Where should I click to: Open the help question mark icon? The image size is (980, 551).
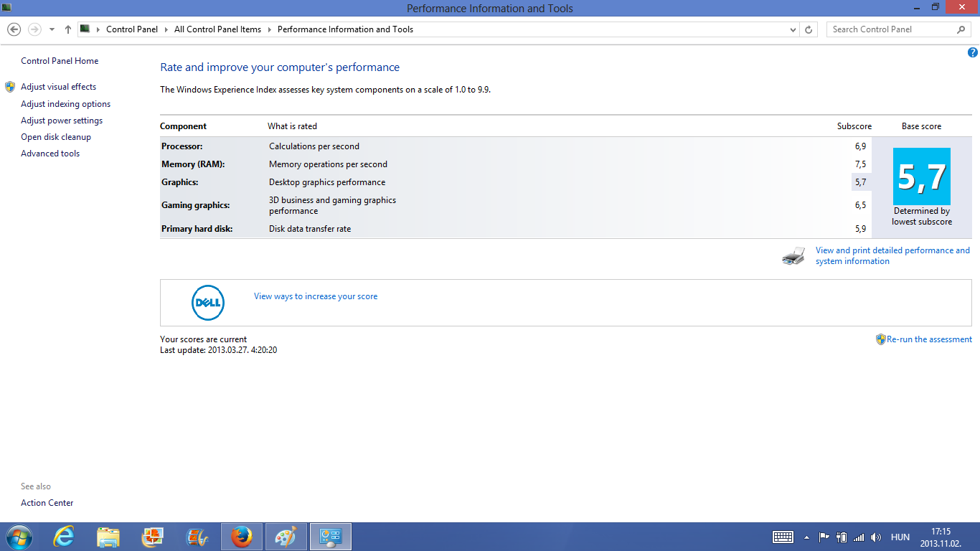point(973,52)
